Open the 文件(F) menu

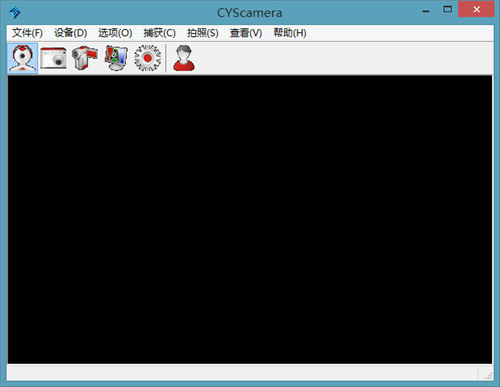tap(27, 33)
